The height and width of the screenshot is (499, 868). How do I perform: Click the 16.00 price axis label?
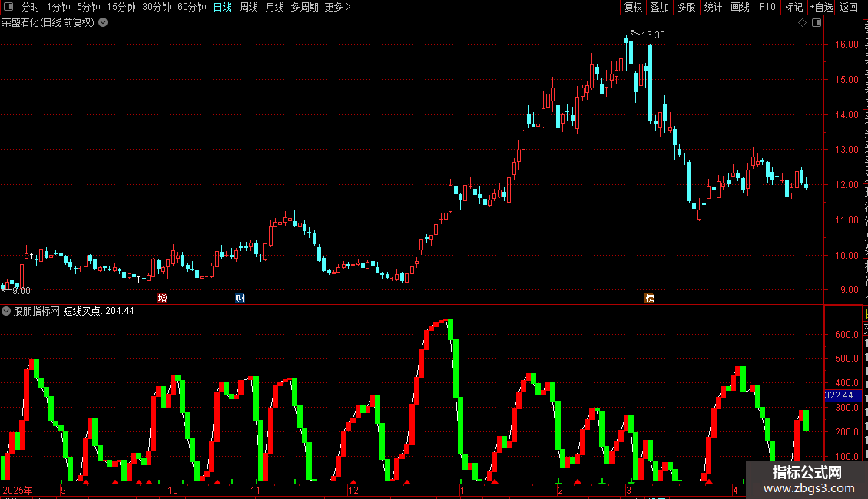click(x=846, y=45)
